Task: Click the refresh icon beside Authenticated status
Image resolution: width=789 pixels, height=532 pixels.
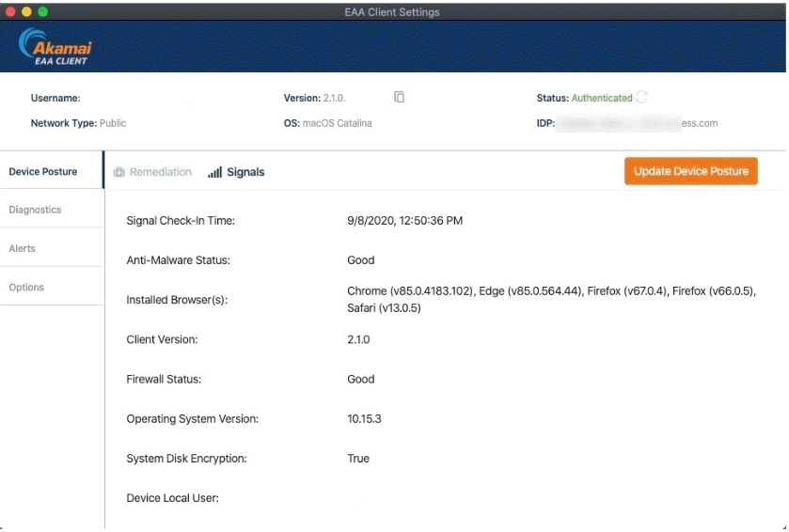Action: pos(642,97)
